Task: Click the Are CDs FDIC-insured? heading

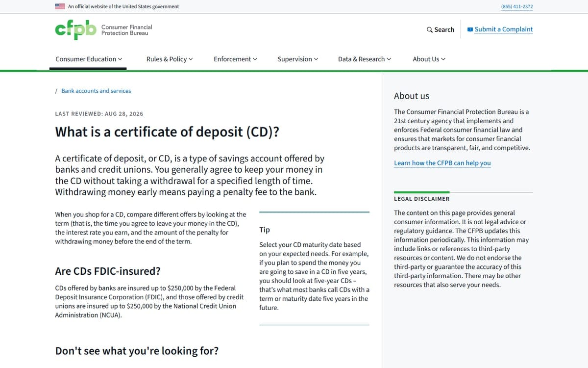Action: tap(108, 271)
